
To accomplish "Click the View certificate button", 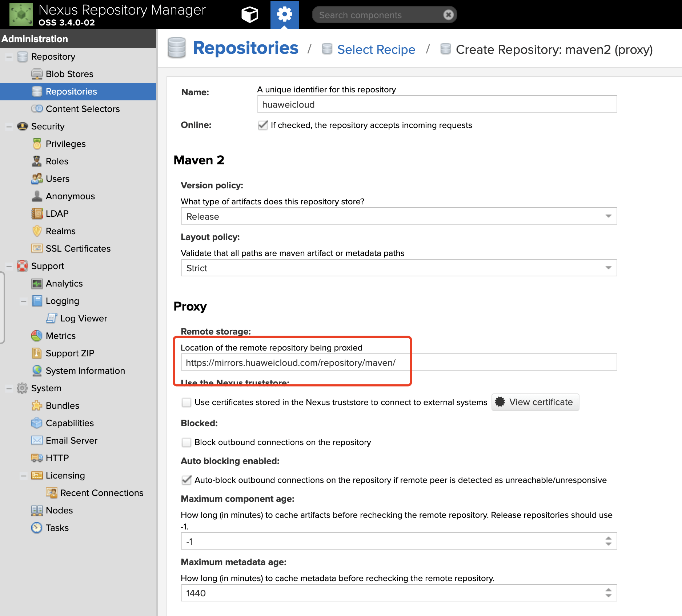I will pos(535,402).
